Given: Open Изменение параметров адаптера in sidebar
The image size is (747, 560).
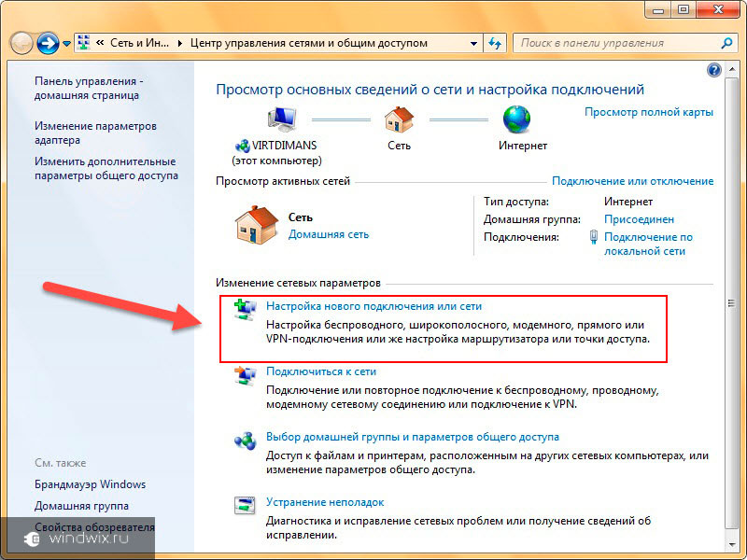Looking at the screenshot, I should 95,133.
